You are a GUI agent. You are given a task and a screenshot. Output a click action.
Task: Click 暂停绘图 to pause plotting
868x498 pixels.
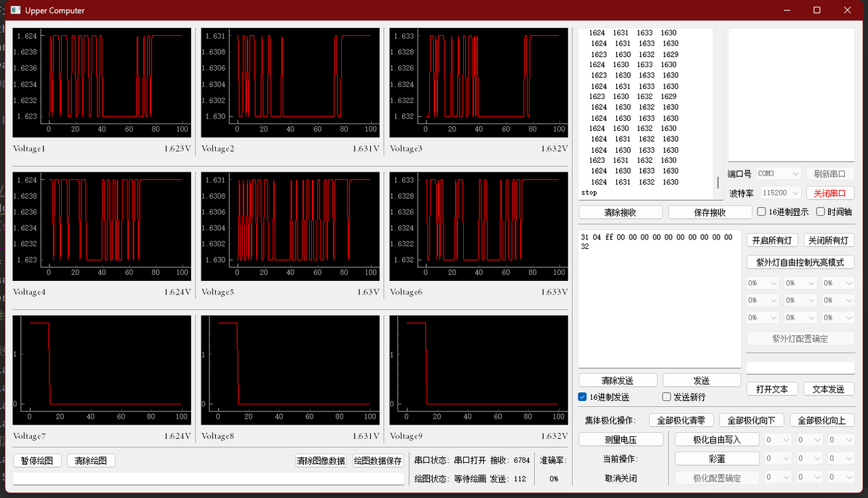37,460
